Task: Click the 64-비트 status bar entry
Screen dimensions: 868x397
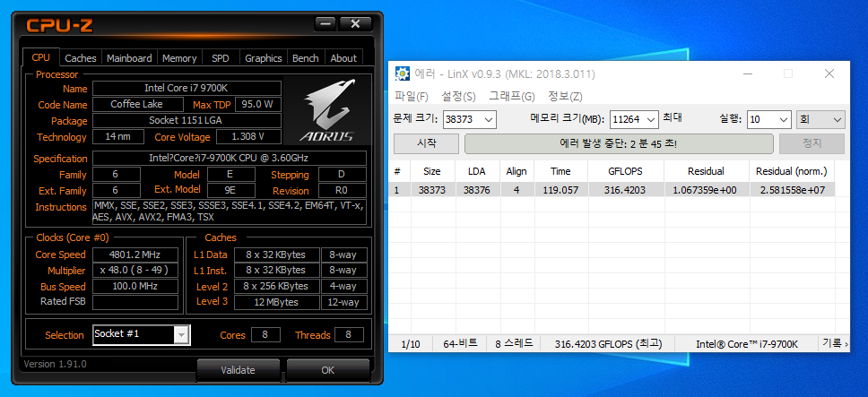Action: click(459, 344)
